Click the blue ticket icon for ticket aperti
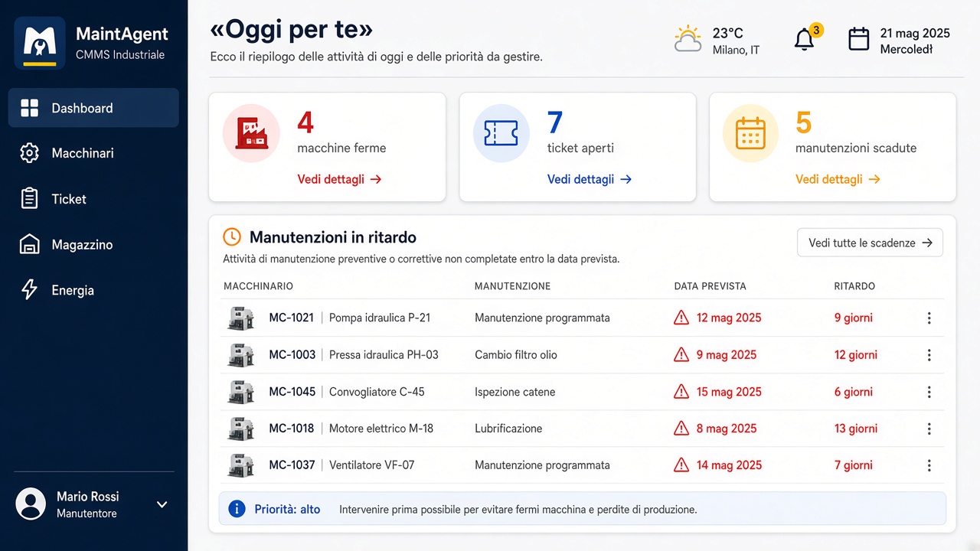This screenshot has width=980, height=551. click(x=501, y=133)
